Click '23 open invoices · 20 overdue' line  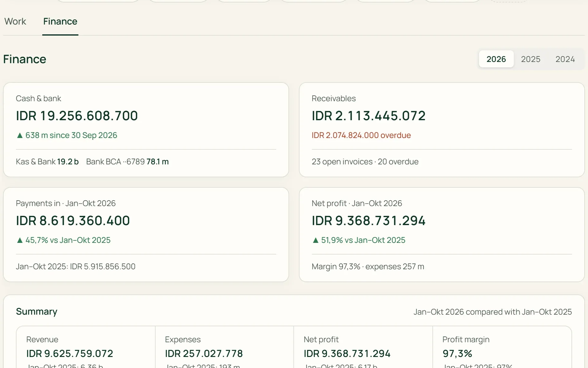(x=365, y=162)
